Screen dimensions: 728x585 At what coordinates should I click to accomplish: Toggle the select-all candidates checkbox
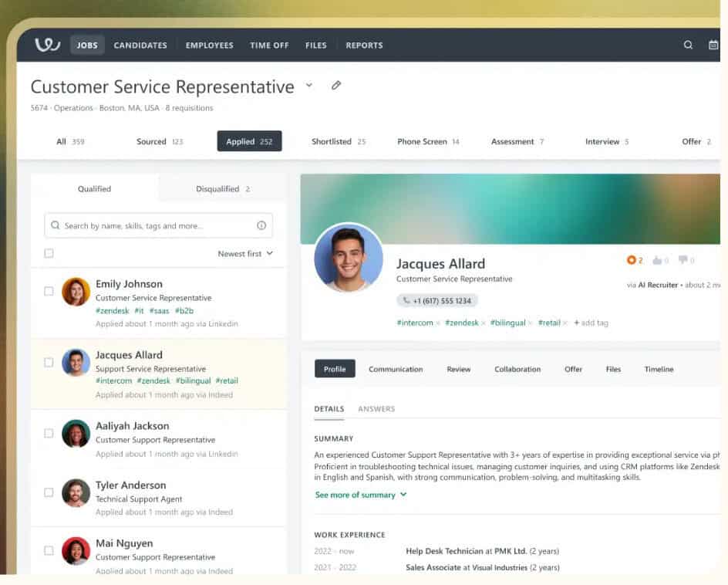pos(49,253)
